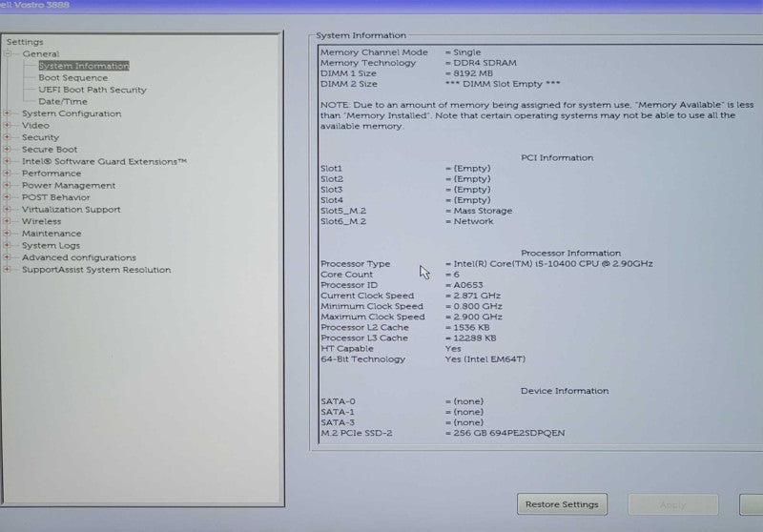
Task: Expand the Maintenance node
Action: click(x=8, y=233)
